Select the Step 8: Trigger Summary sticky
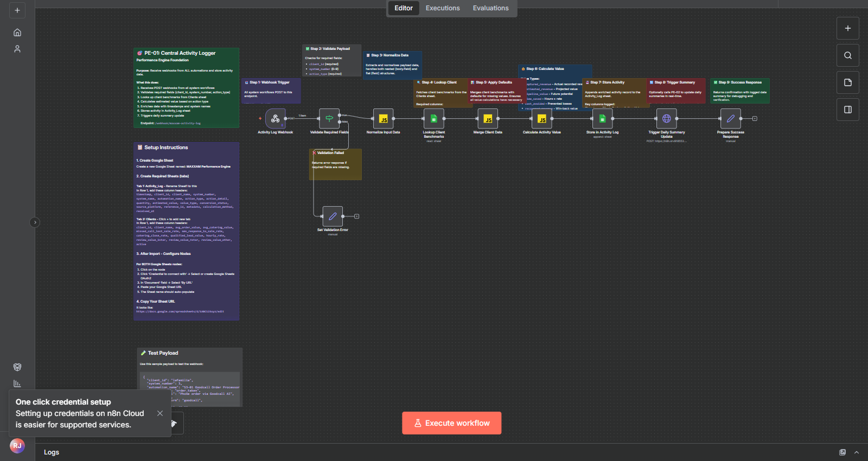The image size is (868, 461). point(676,91)
